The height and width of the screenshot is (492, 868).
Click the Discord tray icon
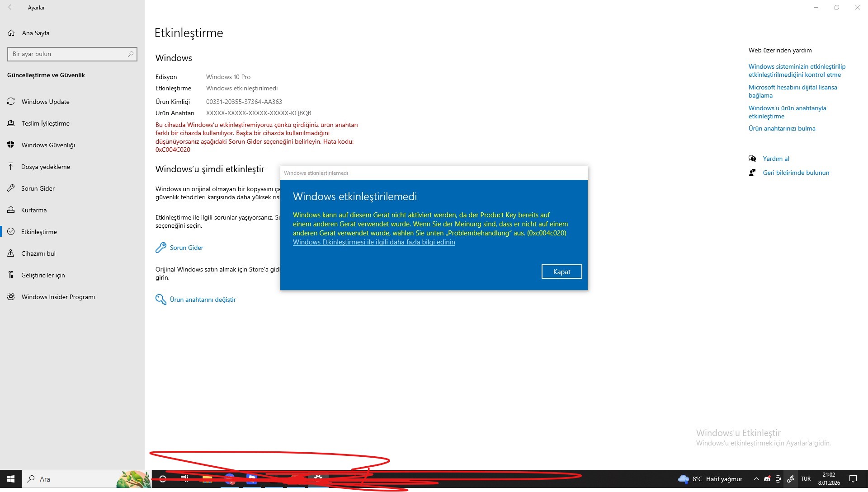tap(767, 479)
